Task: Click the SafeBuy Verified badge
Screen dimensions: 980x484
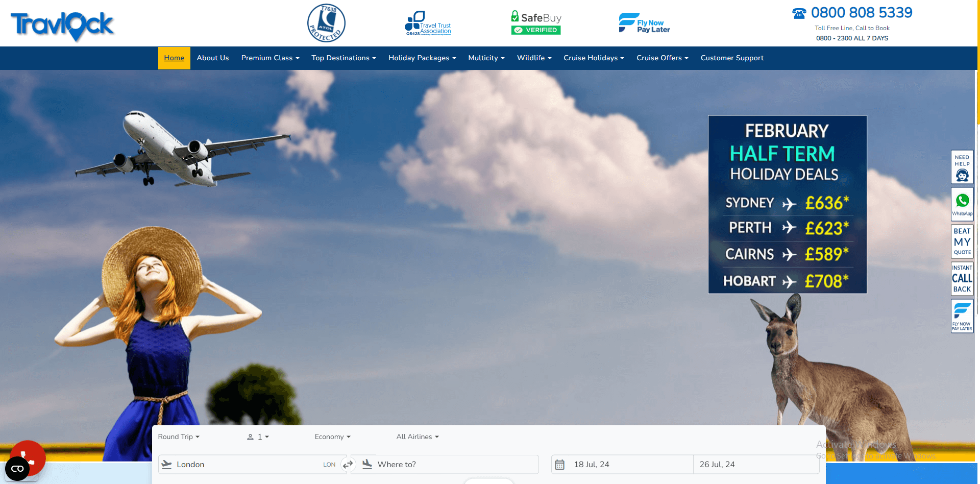Action: [536, 23]
